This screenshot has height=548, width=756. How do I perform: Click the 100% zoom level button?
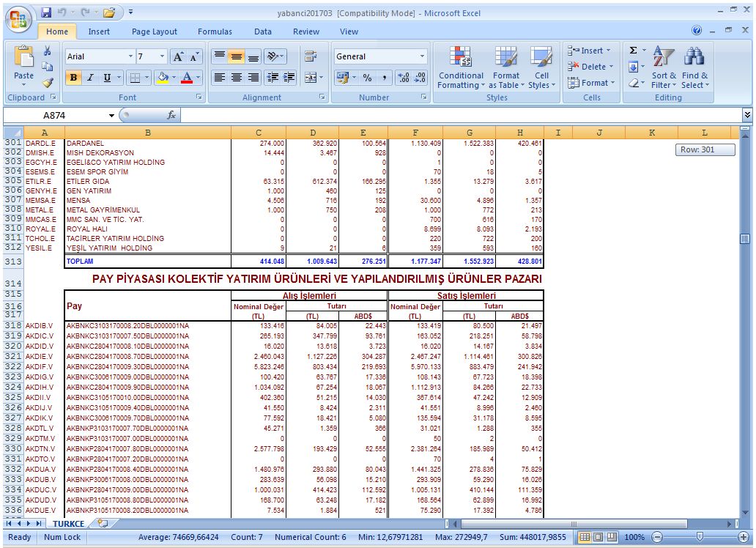[x=634, y=537]
